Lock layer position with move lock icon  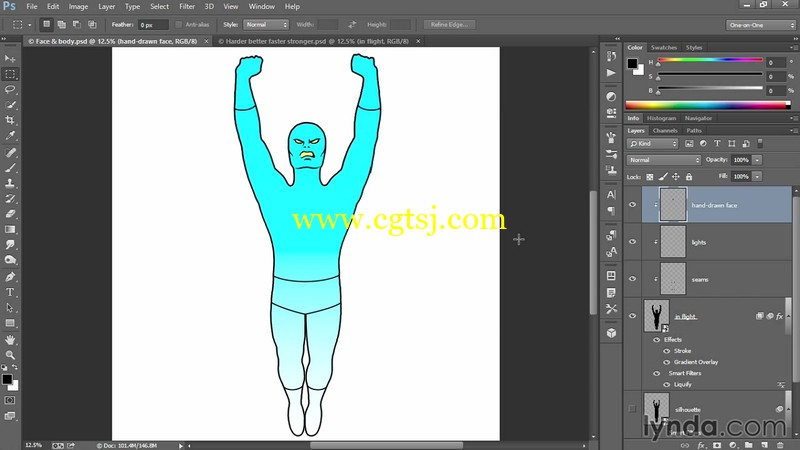point(676,177)
